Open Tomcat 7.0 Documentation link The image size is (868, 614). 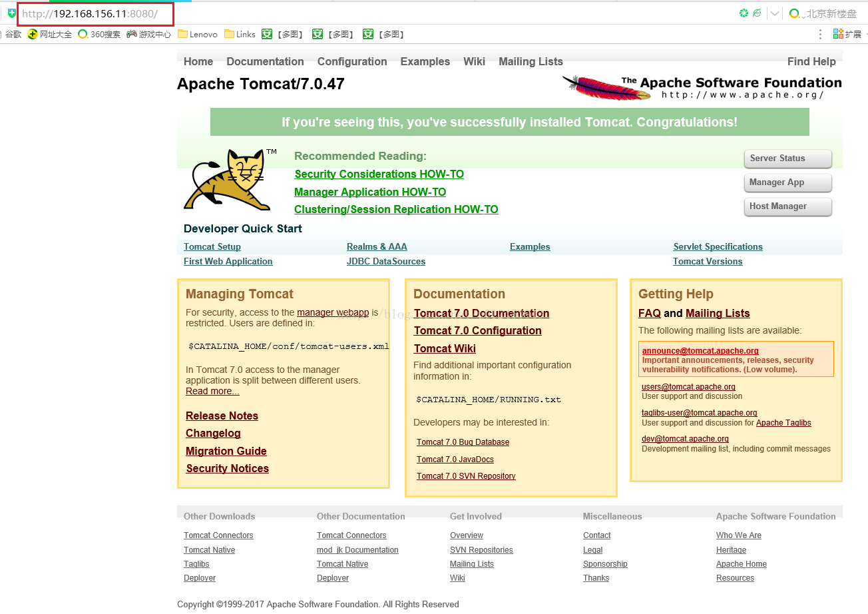(481, 313)
